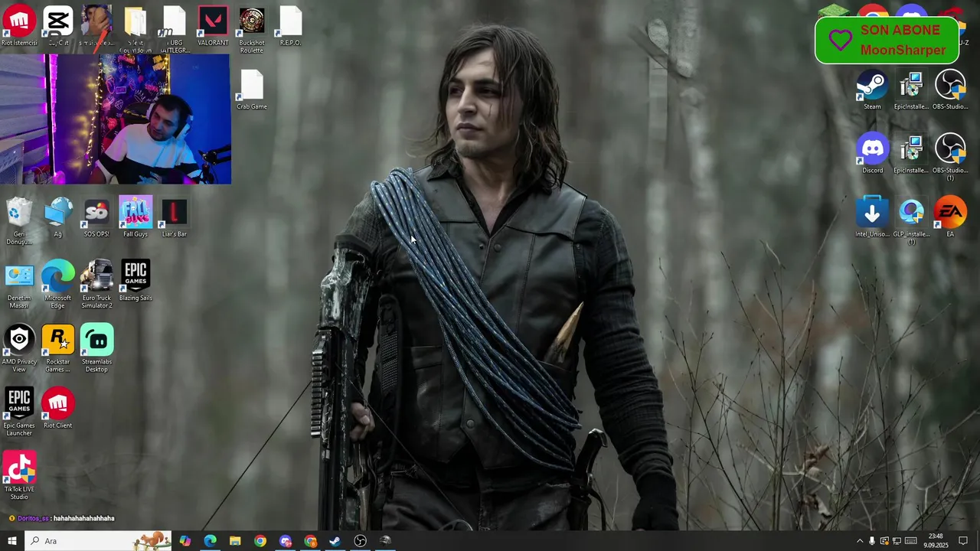Screen dimensions: 980x551
Task: Open the Windows Start menu
Action: (11, 541)
